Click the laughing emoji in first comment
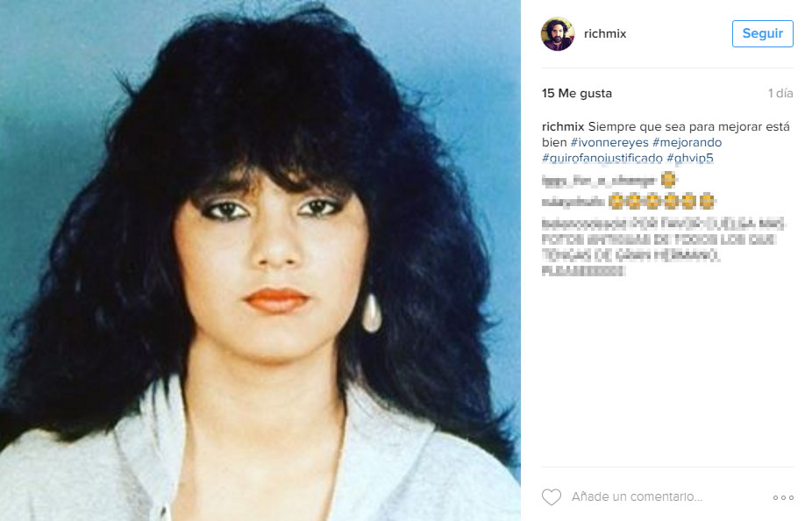Viewport: 812px width, 521px height. 668,180
